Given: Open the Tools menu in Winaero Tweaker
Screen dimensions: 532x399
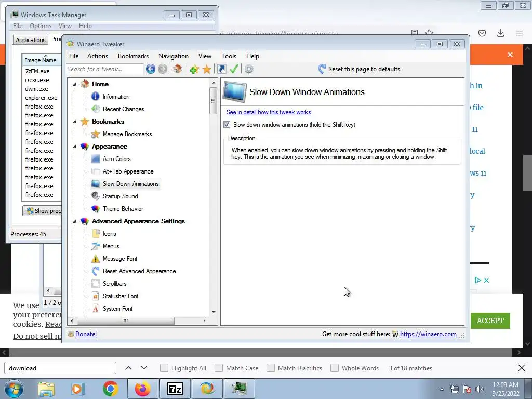Looking at the screenshot, I should coord(229,56).
